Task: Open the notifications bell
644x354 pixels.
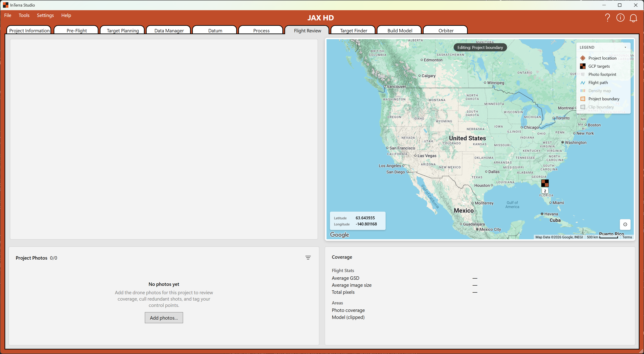Action: (633, 18)
